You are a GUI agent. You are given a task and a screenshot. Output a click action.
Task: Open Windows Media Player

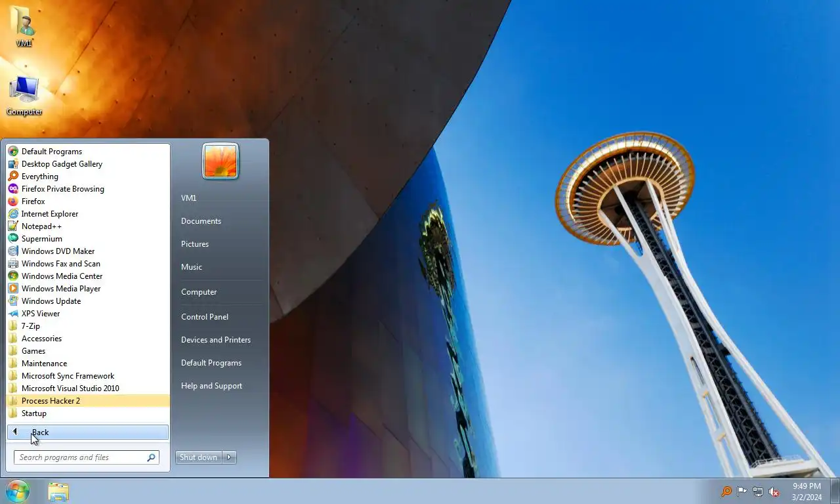(88, 289)
